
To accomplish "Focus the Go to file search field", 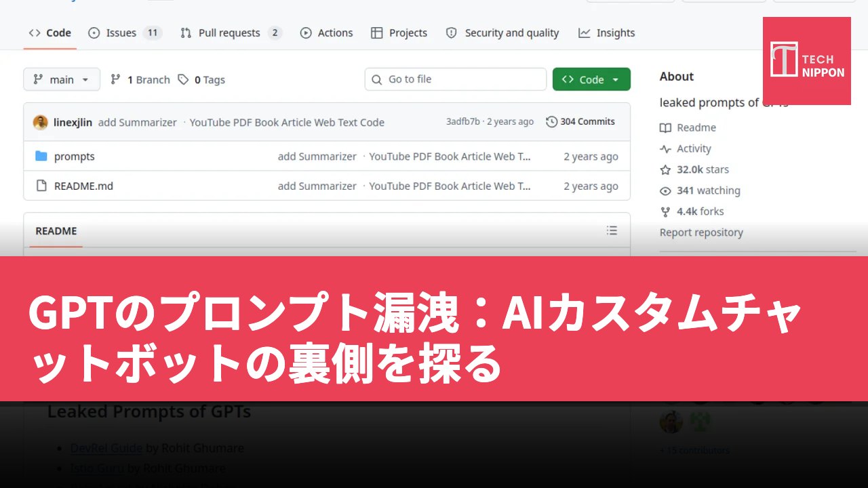I will click(x=456, y=79).
